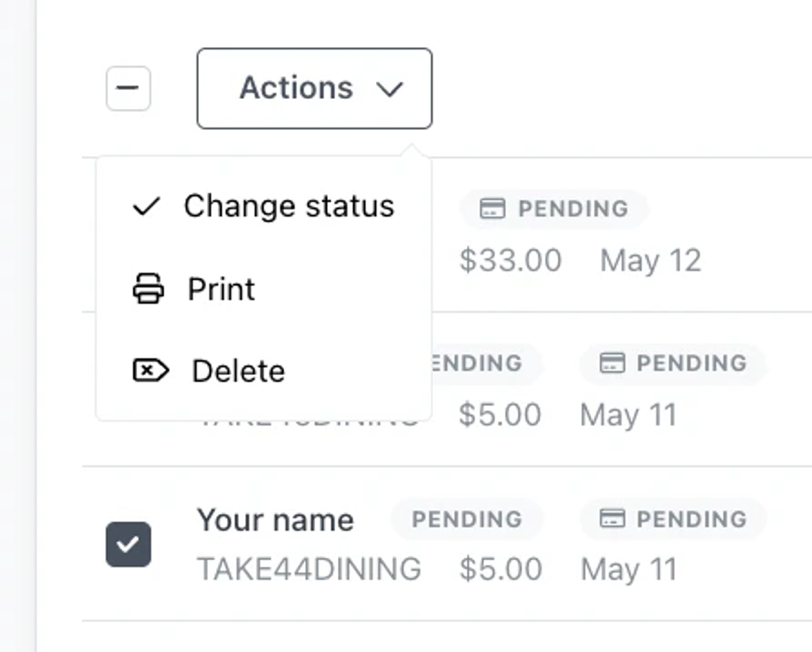
Task: Click May 11 date on TAKE44DINING row
Action: click(x=628, y=569)
